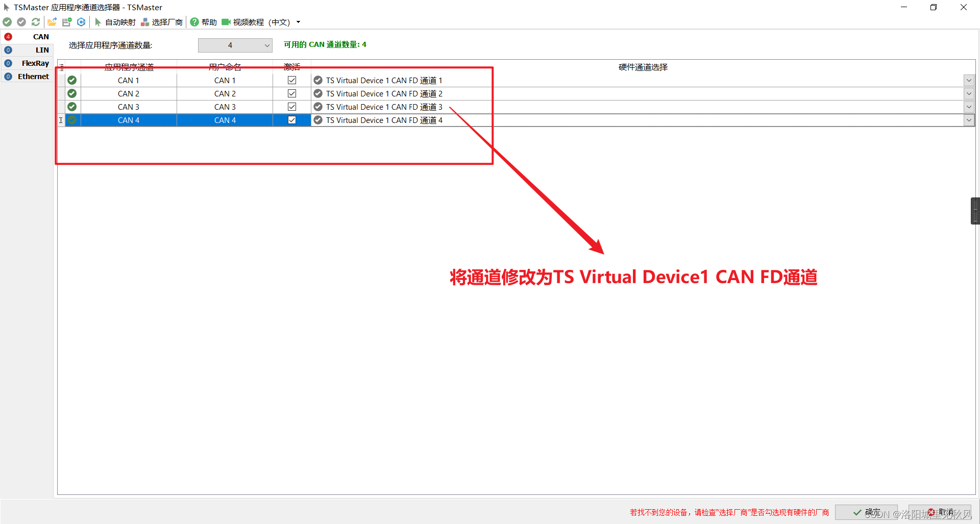Click the dark side handle on right edge
This screenshot has width=980, height=524.
(975, 211)
